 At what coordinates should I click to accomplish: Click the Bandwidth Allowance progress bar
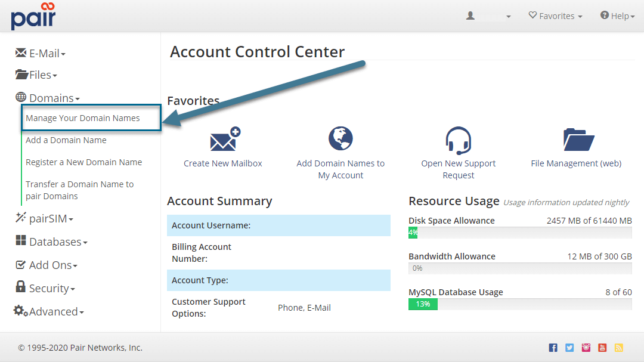520,268
